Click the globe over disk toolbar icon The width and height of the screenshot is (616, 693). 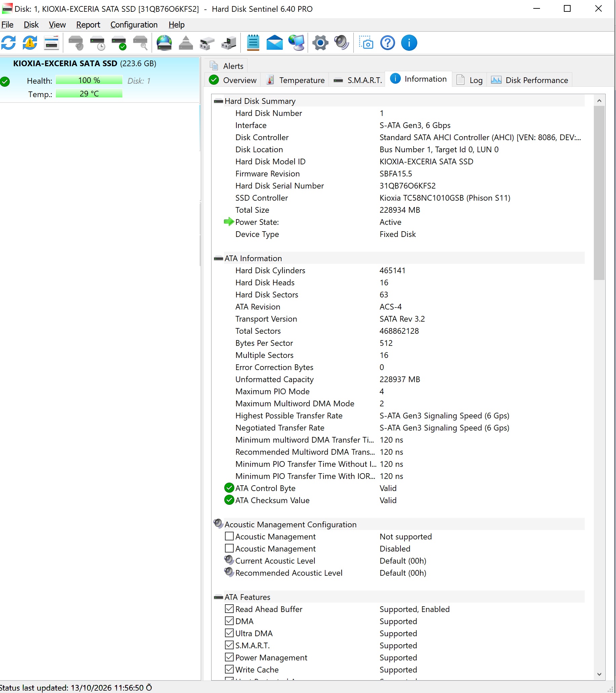pyautogui.click(x=164, y=43)
